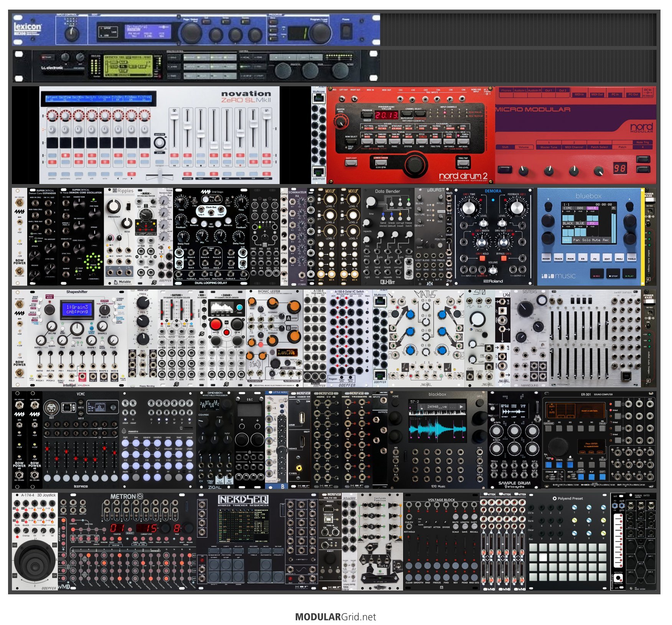672x625 pixels.
Task: Select the Vol tab on bluebox screen
Action: tap(567, 240)
